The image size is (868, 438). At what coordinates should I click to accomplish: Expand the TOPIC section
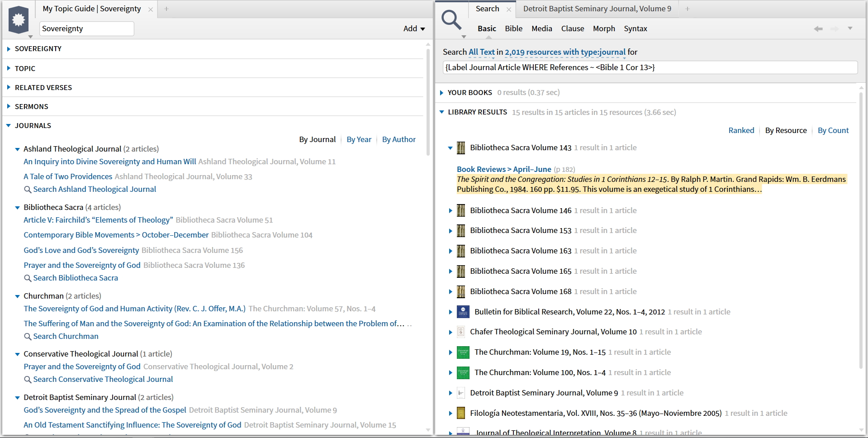tap(9, 68)
